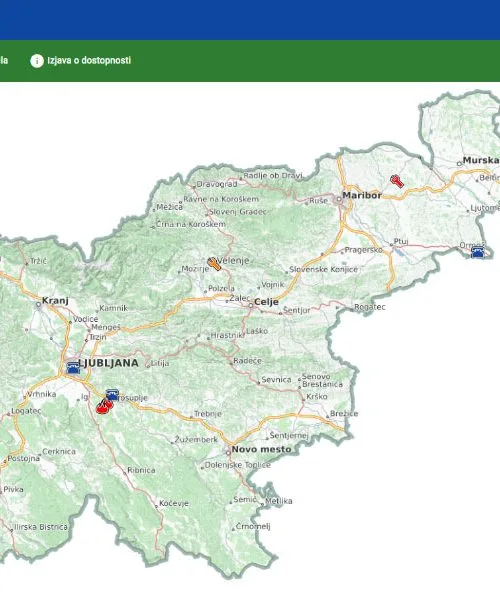This screenshot has width=500, height=600.
Task: Click the red wrench marker near Maribor
Action: [397, 181]
